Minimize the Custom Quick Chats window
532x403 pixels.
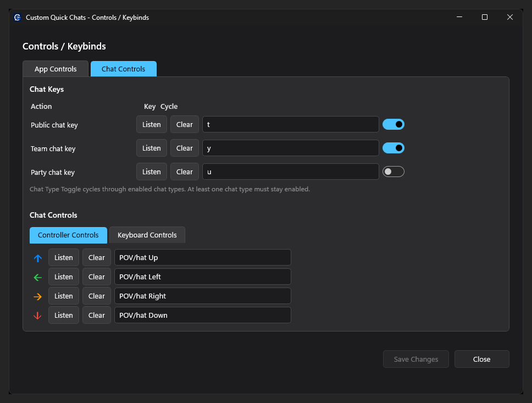coord(459,17)
